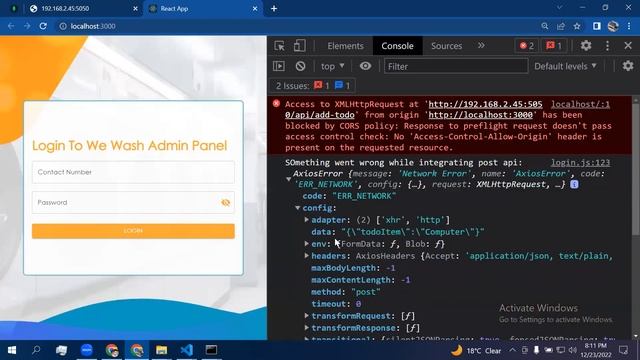This screenshot has width=640, height=360.
Task: Close the DevTools panel
Action: (x=628, y=45)
